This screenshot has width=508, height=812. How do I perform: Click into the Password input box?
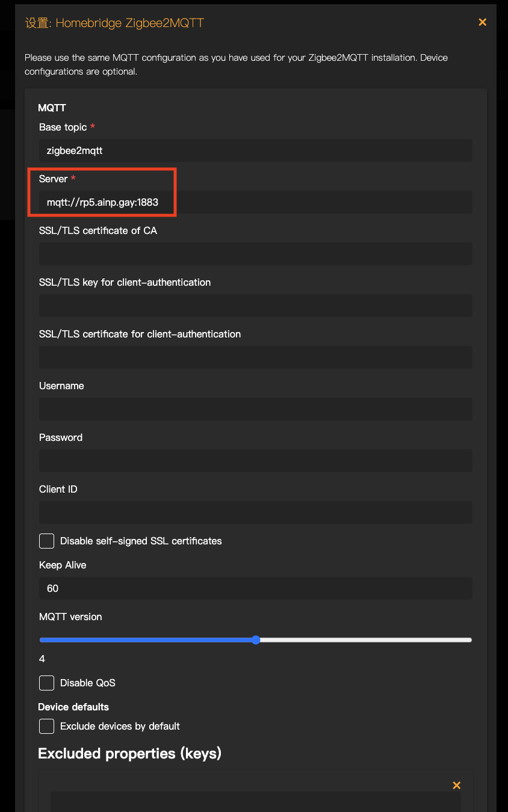click(256, 461)
